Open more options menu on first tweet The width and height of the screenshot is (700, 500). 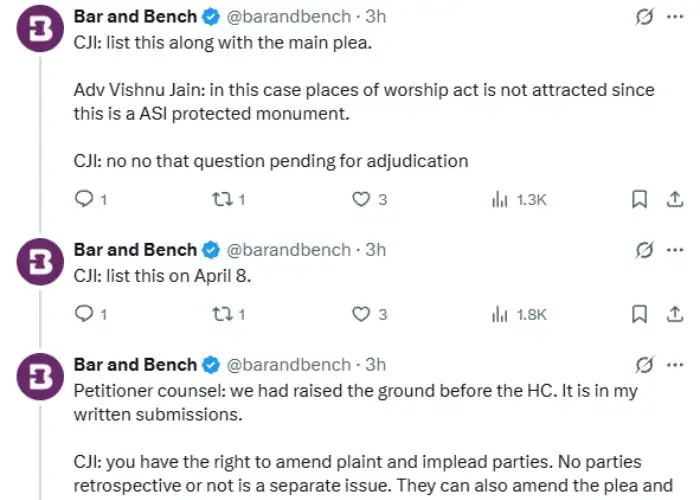click(675, 17)
